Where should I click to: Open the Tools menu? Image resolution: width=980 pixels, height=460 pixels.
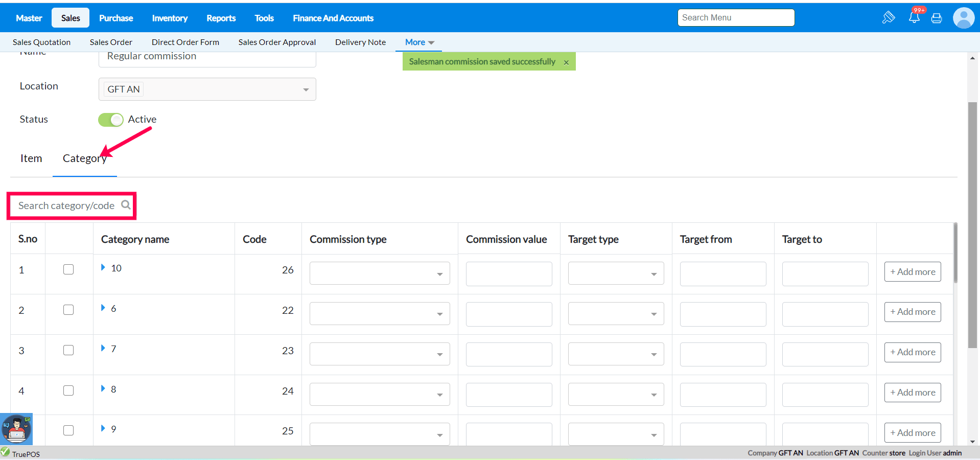tap(264, 18)
